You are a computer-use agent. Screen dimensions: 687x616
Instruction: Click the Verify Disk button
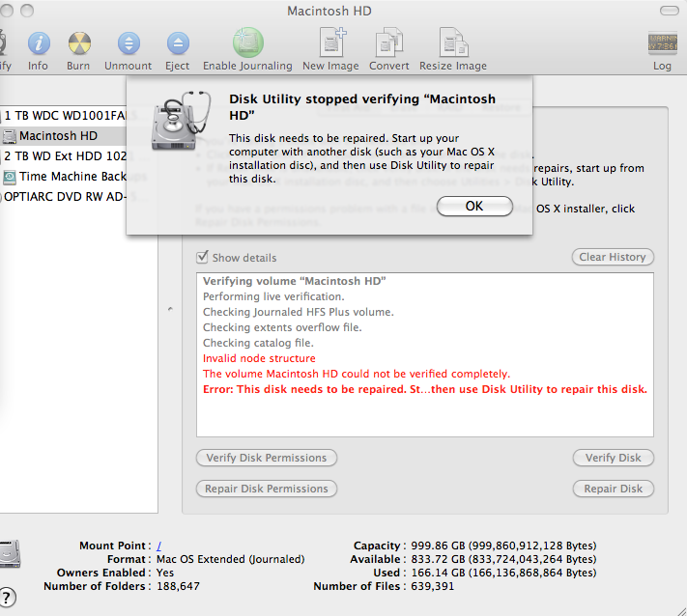[x=613, y=458]
